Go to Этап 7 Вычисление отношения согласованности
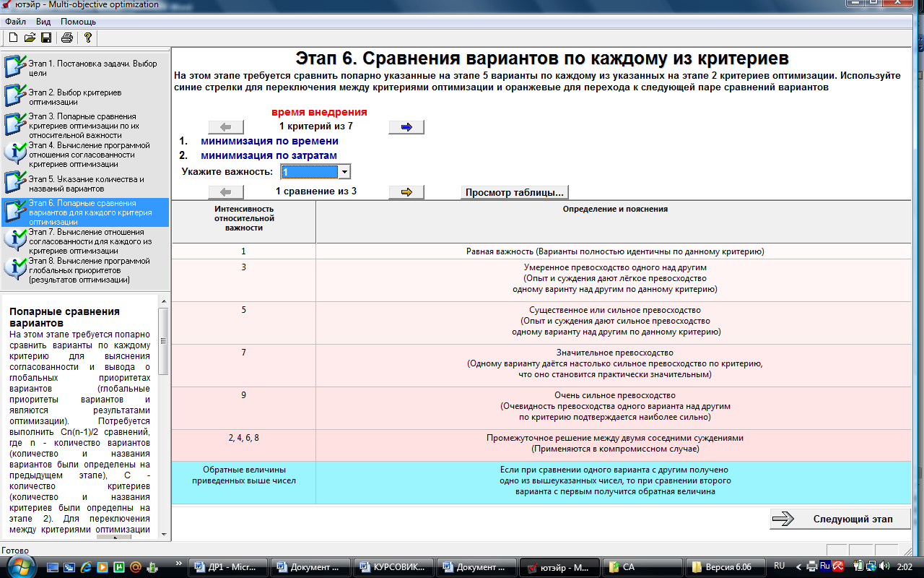 pos(85,241)
